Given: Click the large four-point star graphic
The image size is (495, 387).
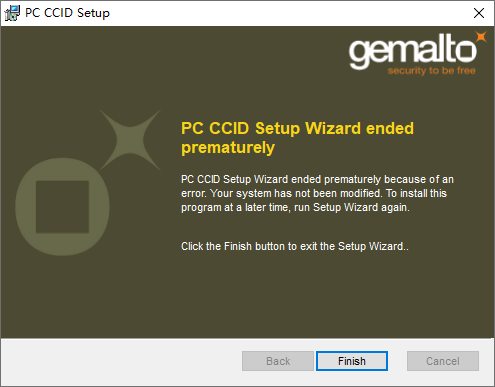Looking at the screenshot, I should [130, 140].
